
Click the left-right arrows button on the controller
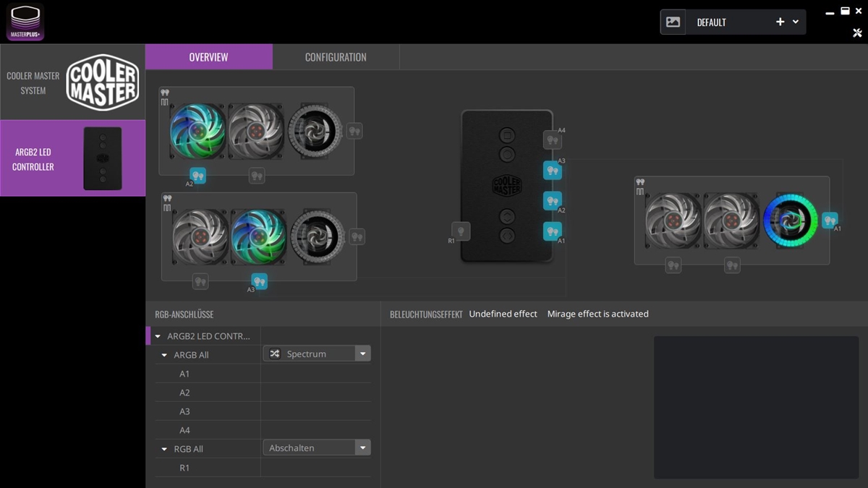pyautogui.click(x=508, y=235)
